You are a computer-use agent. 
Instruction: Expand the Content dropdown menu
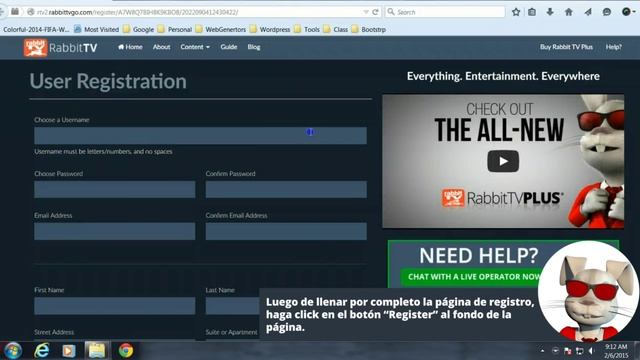(x=195, y=47)
